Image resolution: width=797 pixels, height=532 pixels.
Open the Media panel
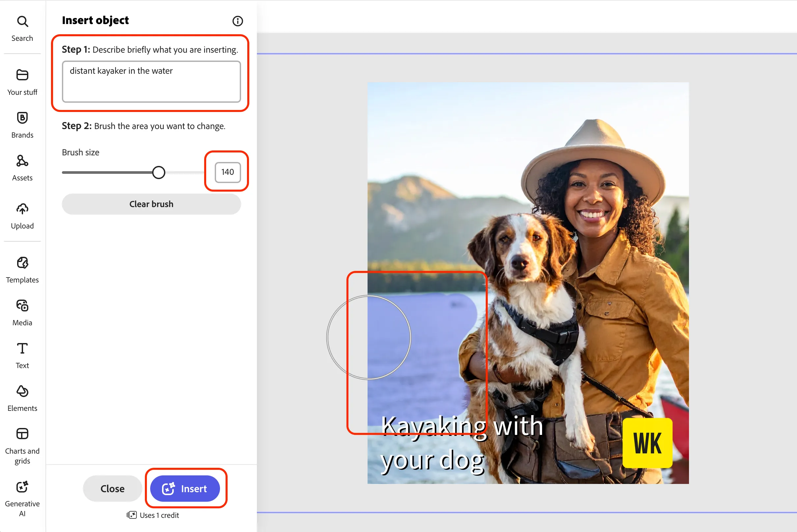(x=22, y=313)
